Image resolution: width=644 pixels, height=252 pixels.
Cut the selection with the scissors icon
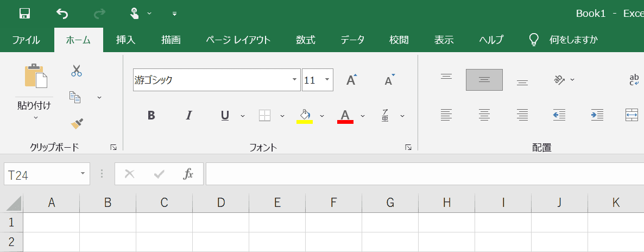click(x=77, y=70)
